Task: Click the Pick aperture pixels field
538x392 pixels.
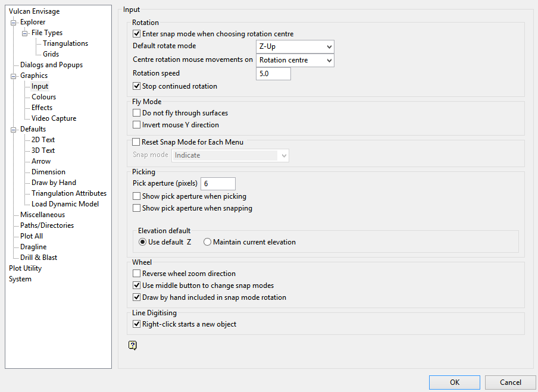Action: point(218,184)
